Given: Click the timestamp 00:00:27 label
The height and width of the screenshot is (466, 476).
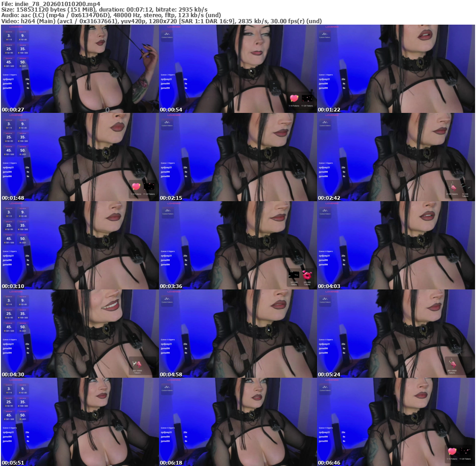Looking at the screenshot, I should pos(13,110).
